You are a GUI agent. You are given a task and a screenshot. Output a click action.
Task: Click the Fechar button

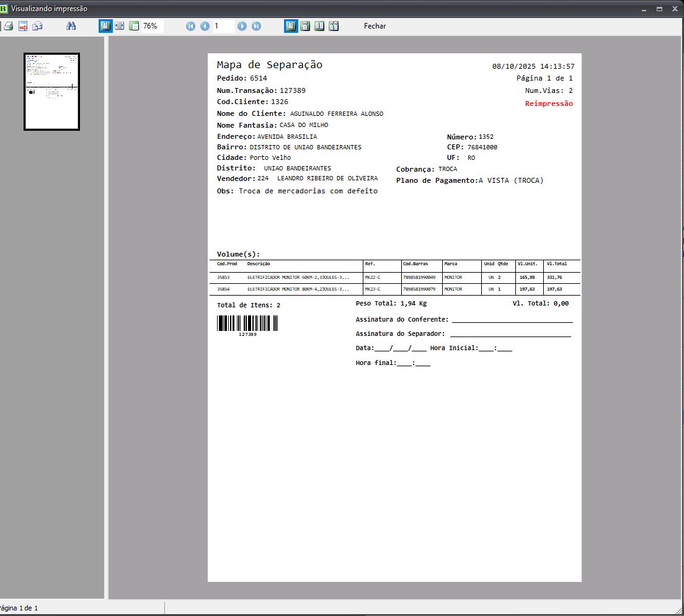[x=375, y=26]
